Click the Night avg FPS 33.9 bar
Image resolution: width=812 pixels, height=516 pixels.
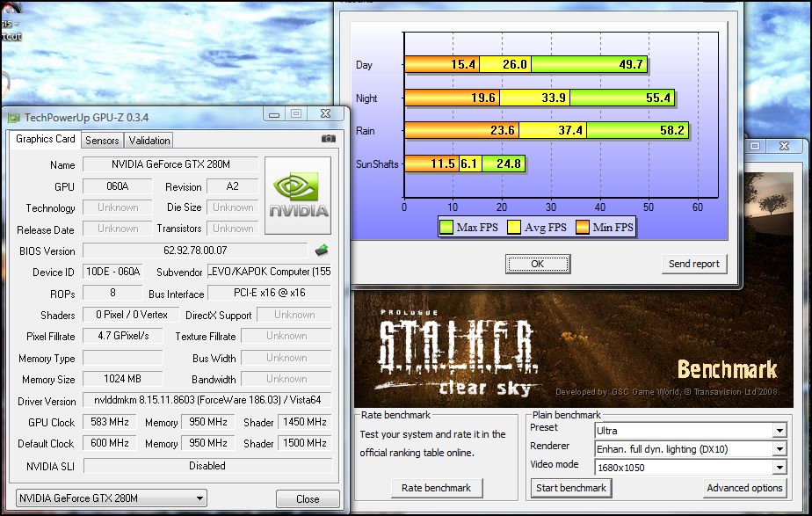pos(535,98)
